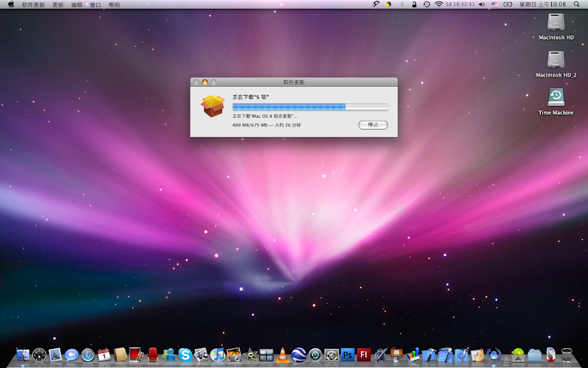Minimize the 软件更新 window
The image size is (588, 368).
click(x=205, y=82)
